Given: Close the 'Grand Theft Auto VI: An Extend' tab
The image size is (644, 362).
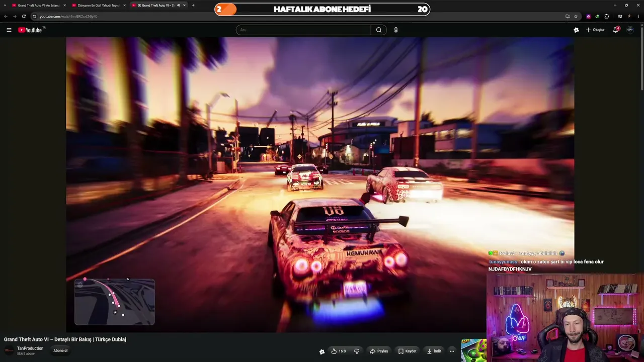Looking at the screenshot, I should (64, 6).
